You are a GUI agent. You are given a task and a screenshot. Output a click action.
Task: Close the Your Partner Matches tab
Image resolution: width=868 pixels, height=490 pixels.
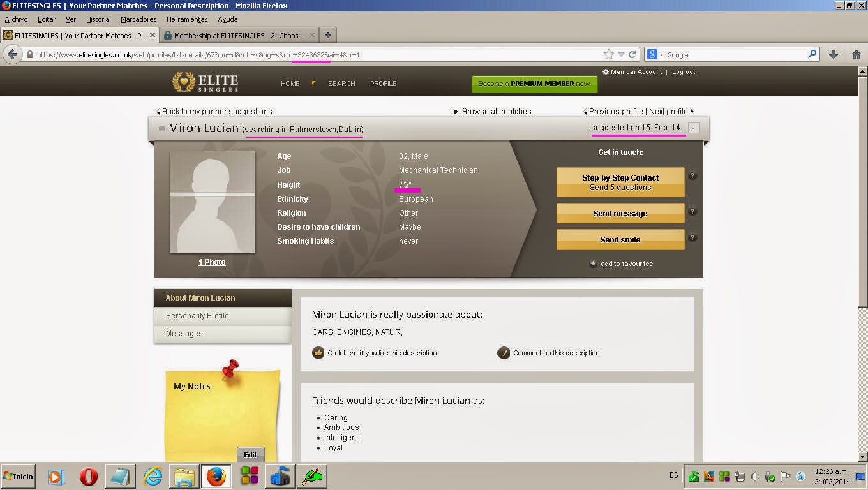pos(152,35)
